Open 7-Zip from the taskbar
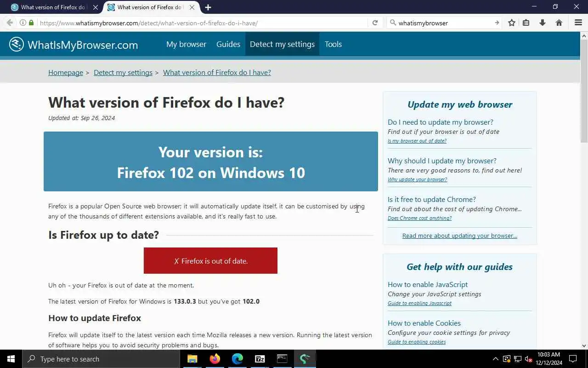 [x=260, y=359]
